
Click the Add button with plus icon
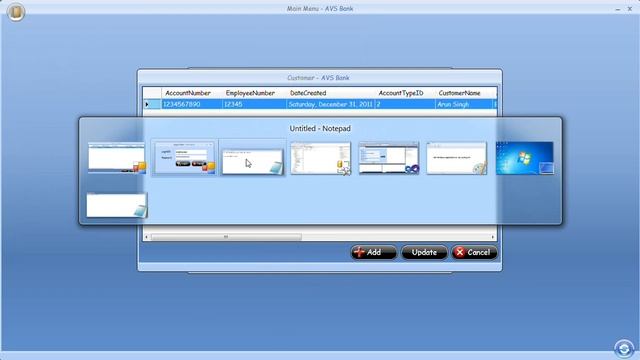tap(373, 252)
